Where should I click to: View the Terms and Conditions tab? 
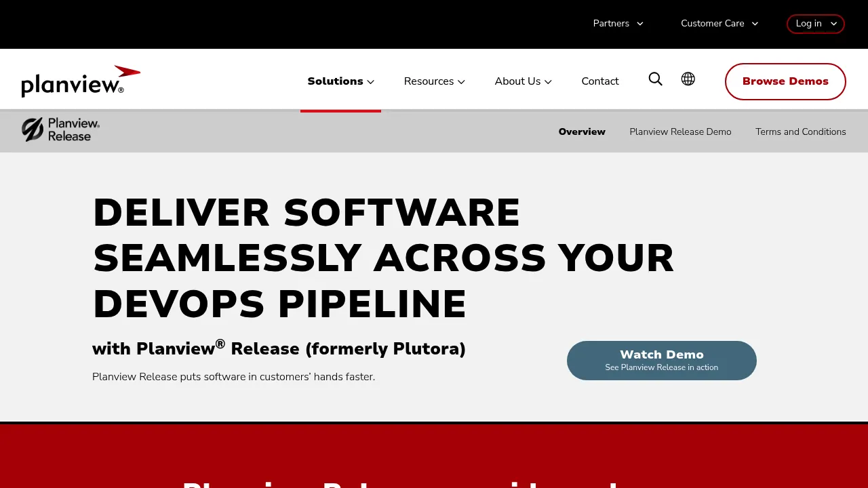tap(801, 131)
